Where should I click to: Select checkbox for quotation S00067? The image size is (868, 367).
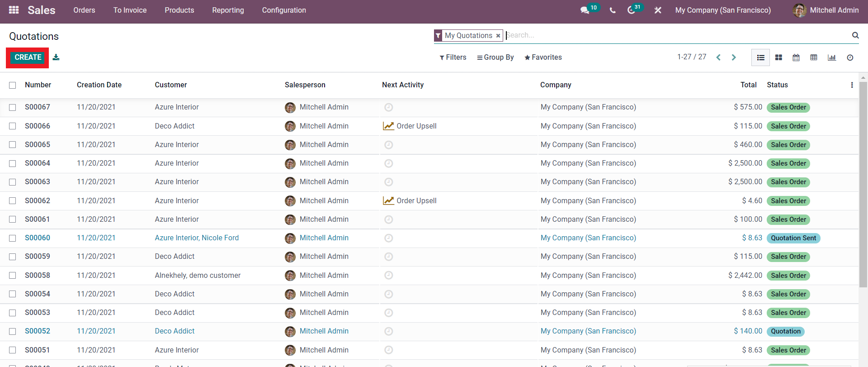point(13,107)
